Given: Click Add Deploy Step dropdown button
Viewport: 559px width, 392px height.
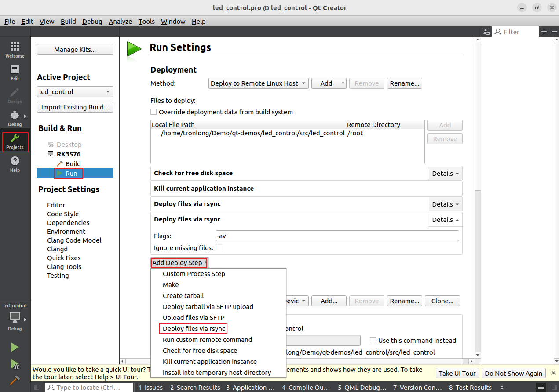Looking at the screenshot, I should (179, 263).
